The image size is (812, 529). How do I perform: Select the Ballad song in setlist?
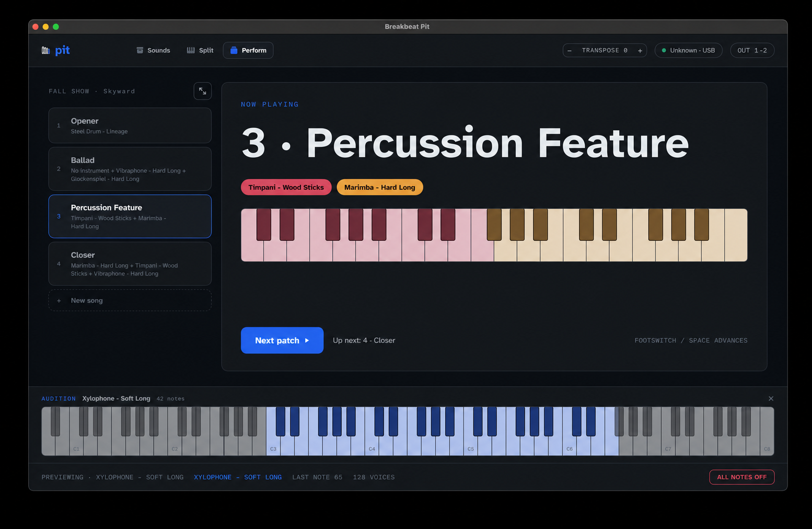tap(130, 169)
